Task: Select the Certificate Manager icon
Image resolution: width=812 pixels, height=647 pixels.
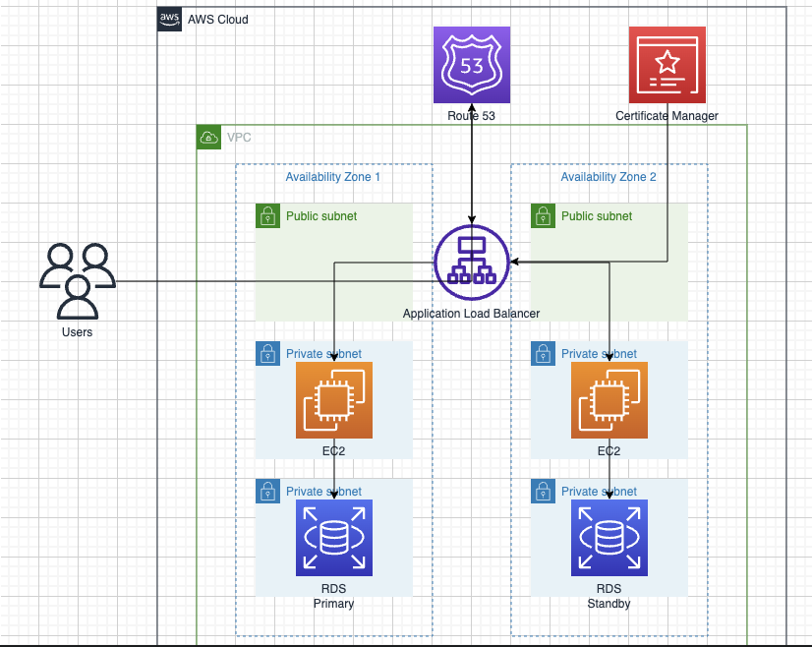Action: click(x=667, y=65)
